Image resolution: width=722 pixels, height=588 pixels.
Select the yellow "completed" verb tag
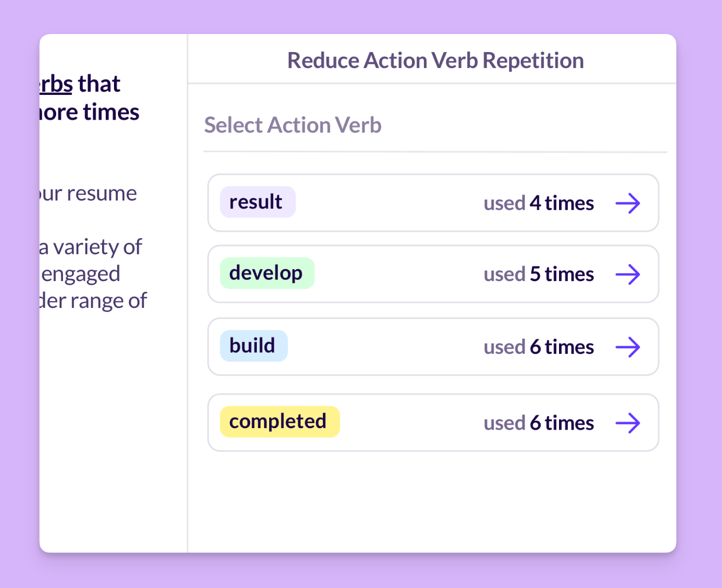click(280, 422)
